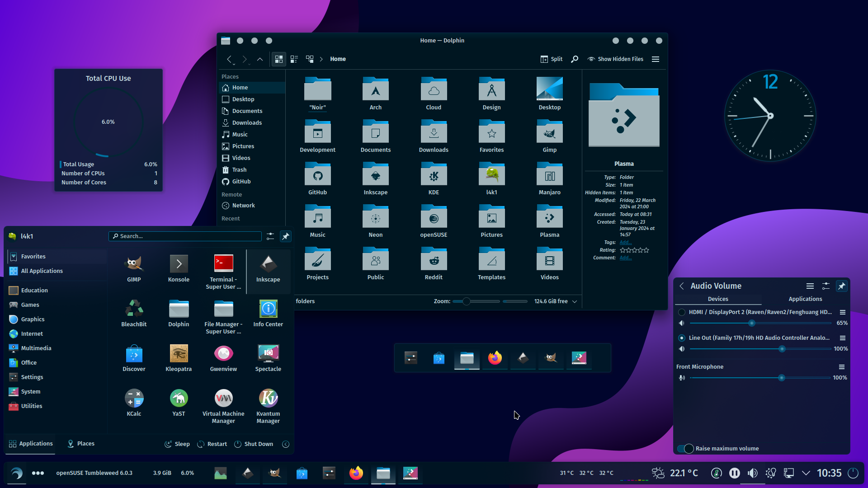Image resolution: width=868 pixels, height=488 pixels.
Task: Add tags link in Dolphin info panel
Action: (x=625, y=243)
